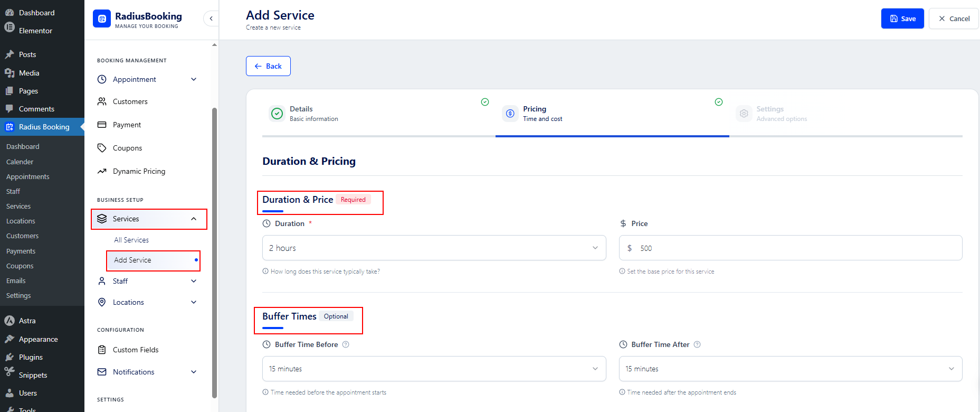
Task: Click the Custom Fields clipboard icon
Action: (x=102, y=350)
